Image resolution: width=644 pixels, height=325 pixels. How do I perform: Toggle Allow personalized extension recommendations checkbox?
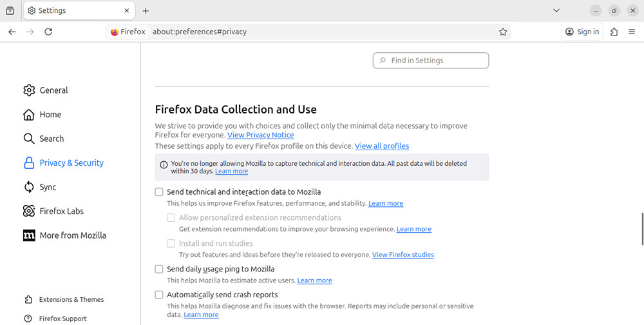click(x=171, y=217)
